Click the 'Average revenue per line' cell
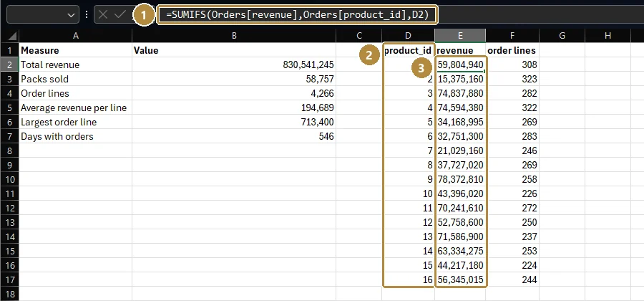644x301 pixels. (76, 107)
